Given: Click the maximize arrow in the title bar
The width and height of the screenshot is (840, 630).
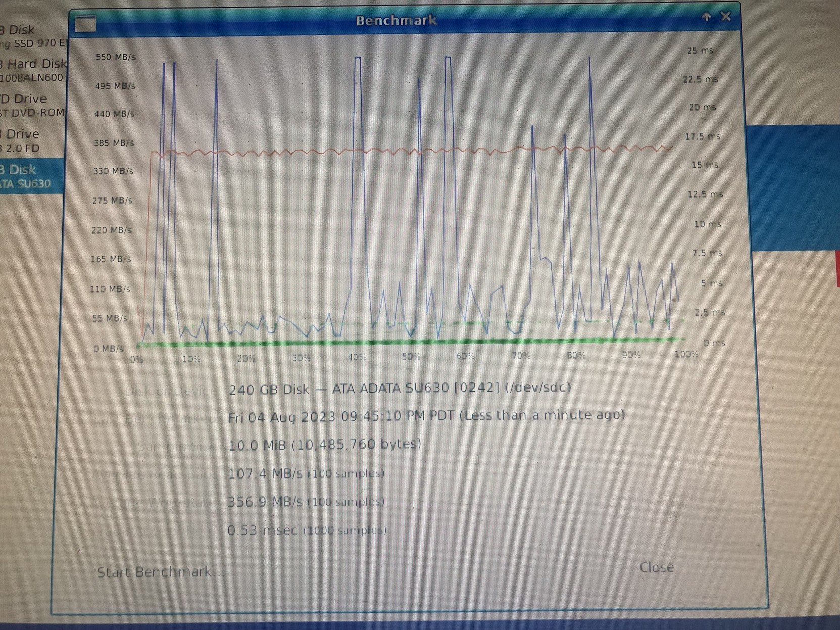Looking at the screenshot, I should 706,17.
